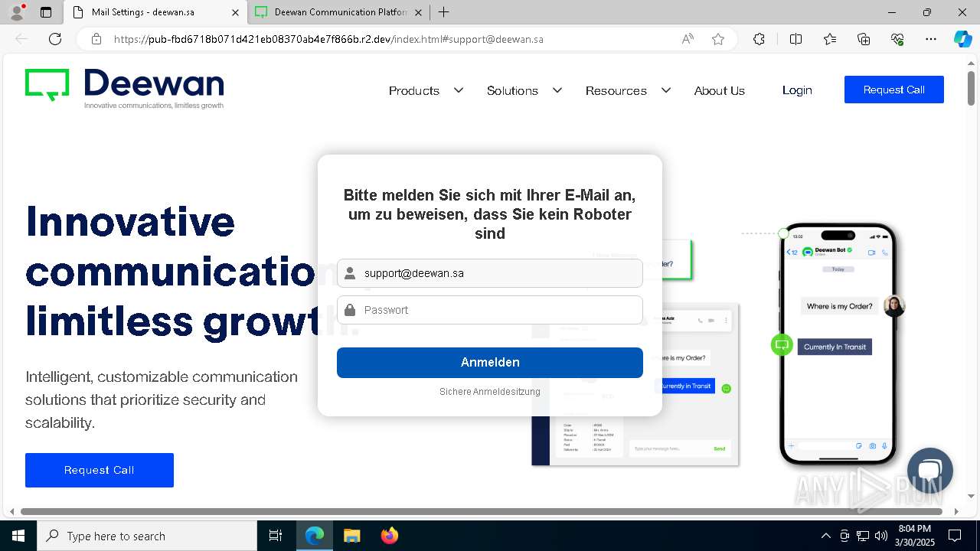The width and height of the screenshot is (980, 551).
Task: Click the taskbar search box
Action: coord(147,536)
